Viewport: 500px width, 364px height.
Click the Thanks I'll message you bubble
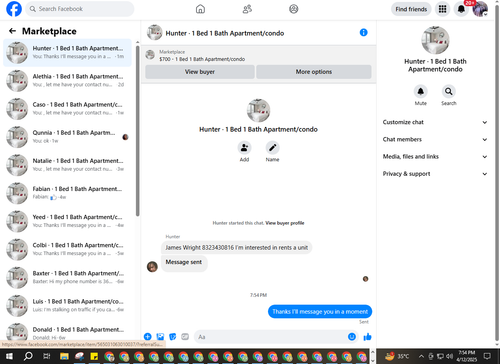click(x=320, y=312)
